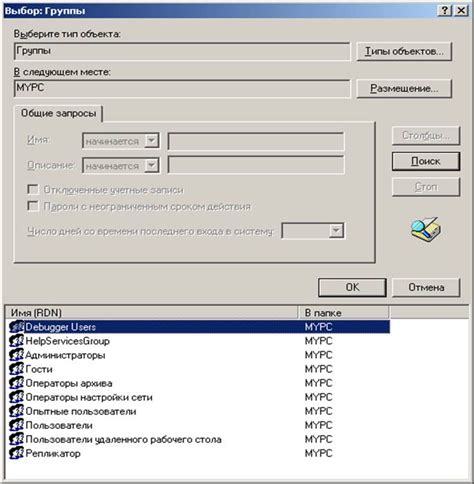Screen dimensions: 474x484
Task: Select the Debugger Users group icon
Action: point(16,327)
